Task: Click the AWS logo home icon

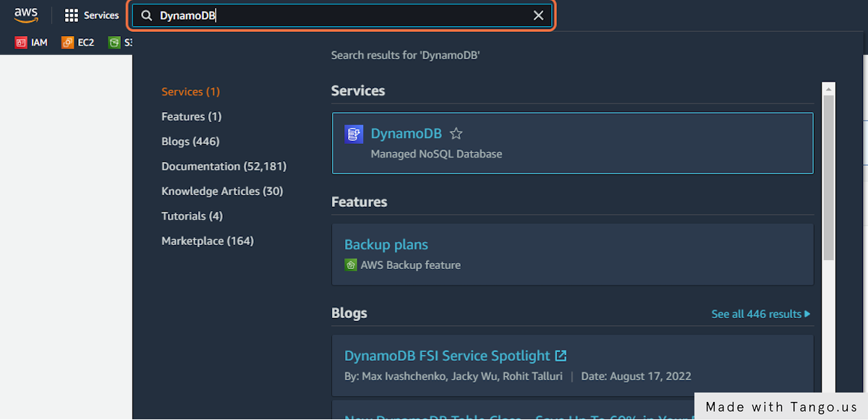Action: pos(26,15)
